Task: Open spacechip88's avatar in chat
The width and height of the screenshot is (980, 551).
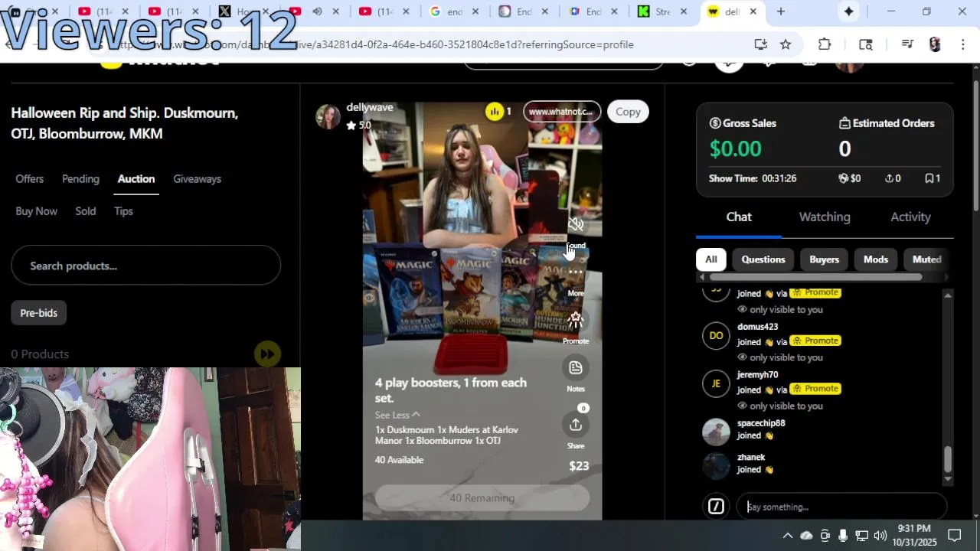Action: pyautogui.click(x=716, y=432)
